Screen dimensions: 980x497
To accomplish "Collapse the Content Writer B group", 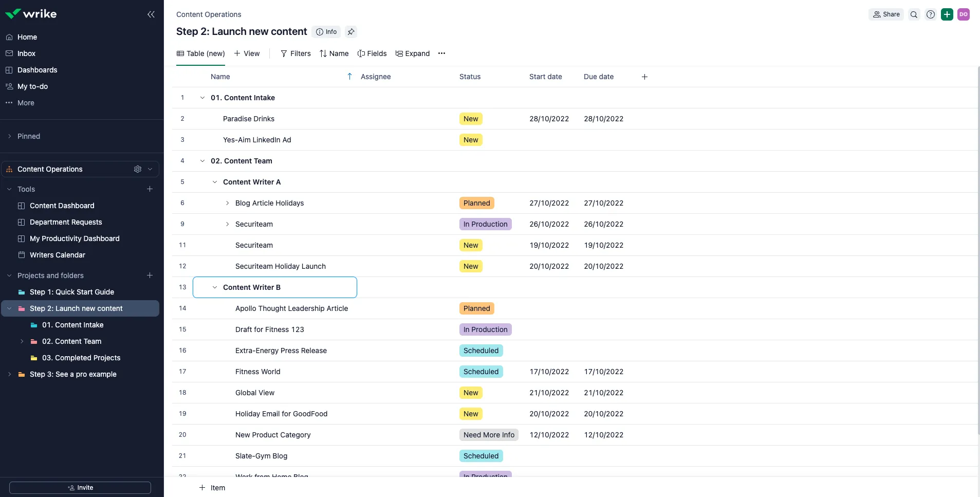I will click(215, 287).
